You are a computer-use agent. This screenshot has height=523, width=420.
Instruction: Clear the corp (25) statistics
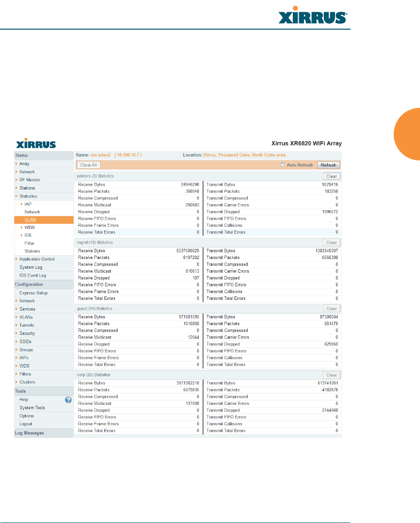point(332,375)
